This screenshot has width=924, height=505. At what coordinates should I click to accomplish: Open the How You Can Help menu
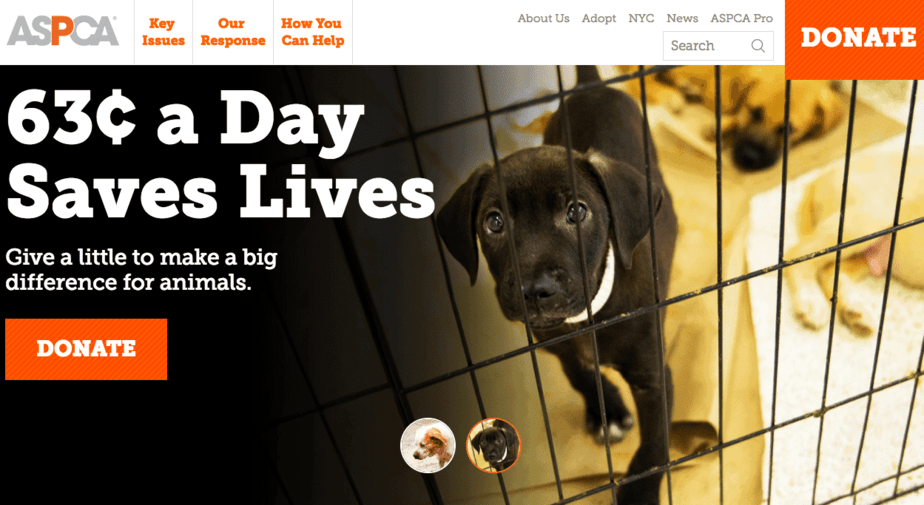tap(312, 32)
